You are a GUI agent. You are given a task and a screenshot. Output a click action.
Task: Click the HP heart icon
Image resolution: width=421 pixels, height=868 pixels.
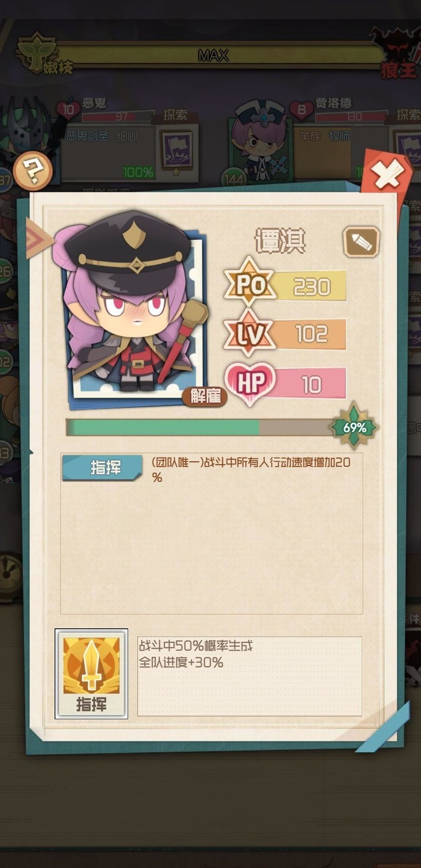pyautogui.click(x=250, y=383)
